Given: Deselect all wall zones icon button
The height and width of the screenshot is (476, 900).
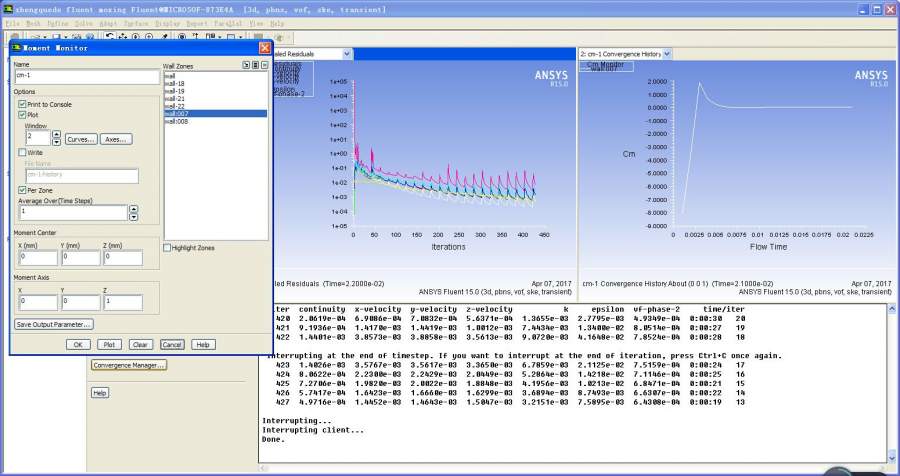Looking at the screenshot, I should (x=265, y=65).
